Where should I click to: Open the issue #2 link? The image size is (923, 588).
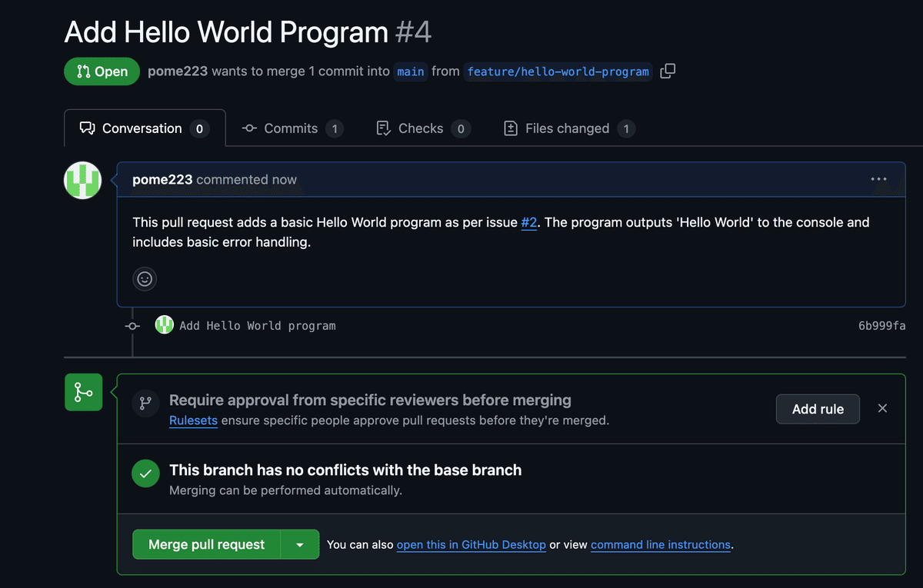point(529,222)
